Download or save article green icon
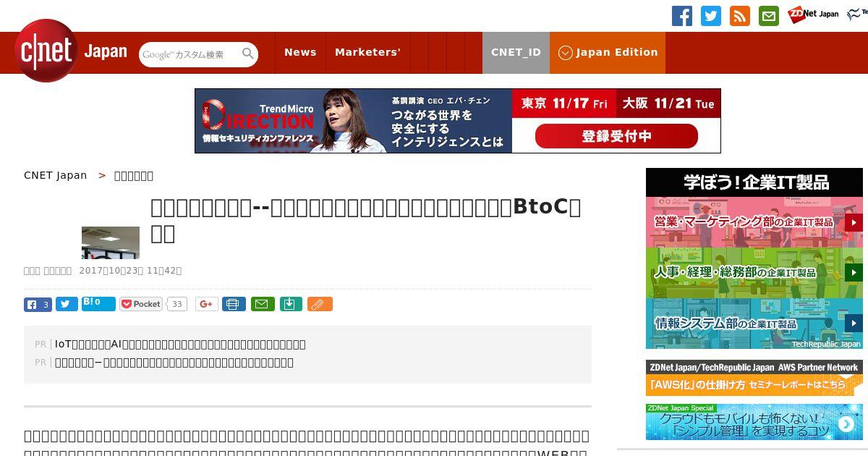This screenshot has width=868, height=456. [290, 305]
